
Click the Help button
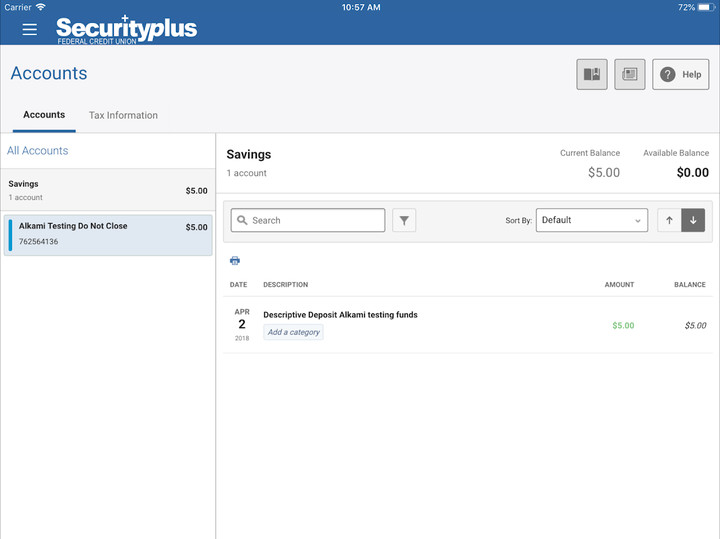pos(681,74)
